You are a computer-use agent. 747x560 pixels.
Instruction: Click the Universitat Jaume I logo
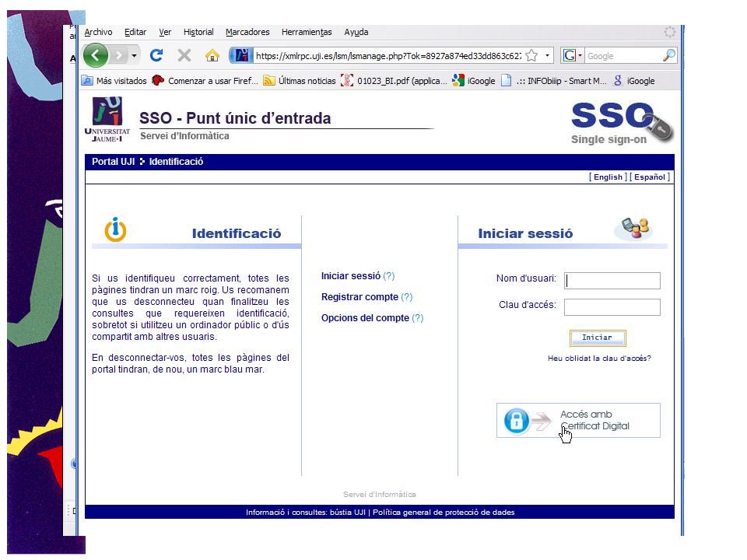pyautogui.click(x=107, y=119)
